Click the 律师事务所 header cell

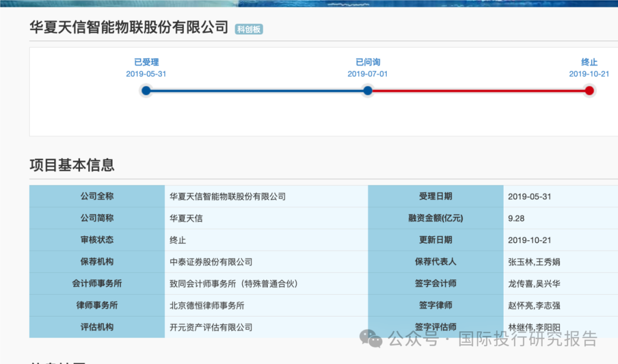[x=97, y=305]
